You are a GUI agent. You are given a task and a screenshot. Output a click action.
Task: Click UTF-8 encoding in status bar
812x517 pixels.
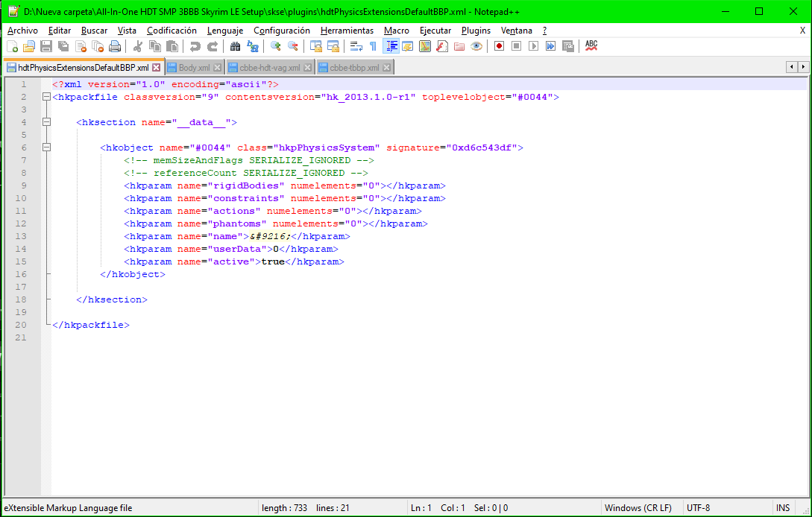(698, 508)
